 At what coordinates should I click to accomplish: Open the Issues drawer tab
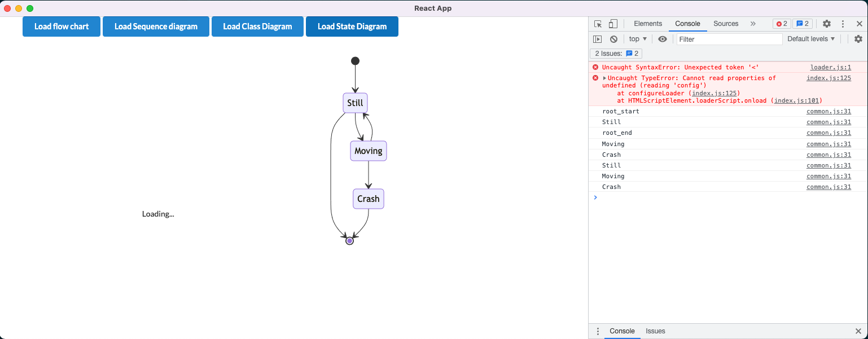pos(655,331)
